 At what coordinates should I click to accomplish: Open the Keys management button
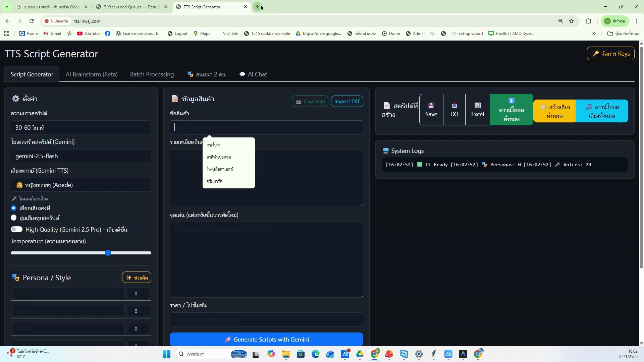(610, 54)
